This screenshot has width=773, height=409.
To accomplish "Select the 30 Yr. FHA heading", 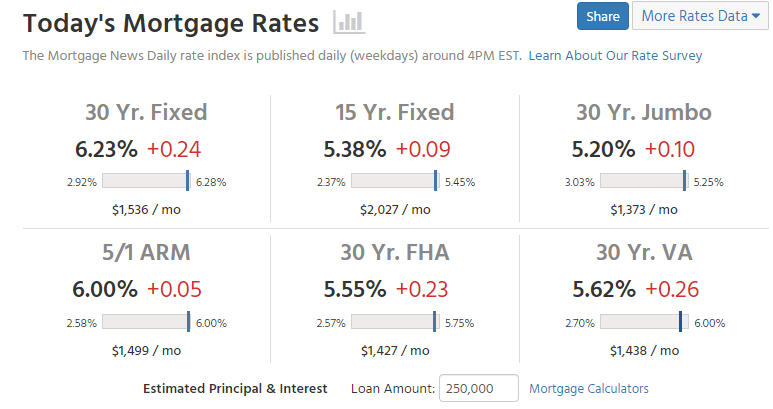I will [395, 252].
